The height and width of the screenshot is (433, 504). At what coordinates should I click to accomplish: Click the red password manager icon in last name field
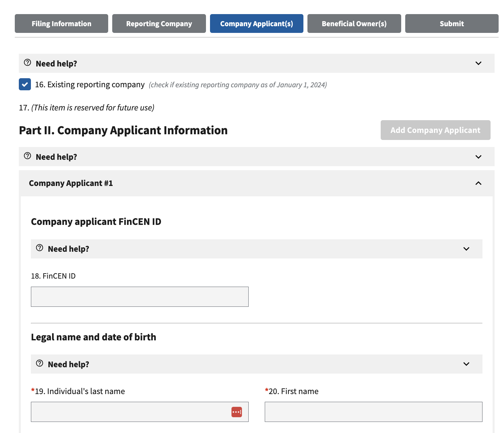tap(237, 412)
